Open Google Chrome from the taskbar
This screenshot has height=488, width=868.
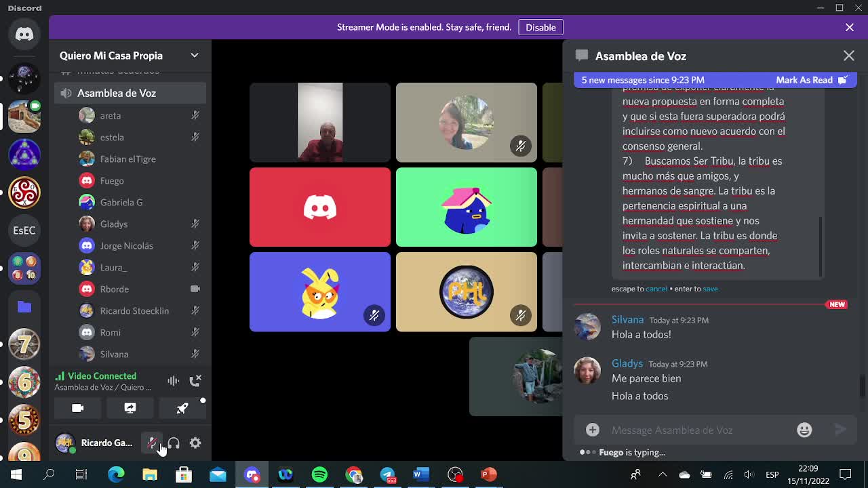(x=353, y=474)
